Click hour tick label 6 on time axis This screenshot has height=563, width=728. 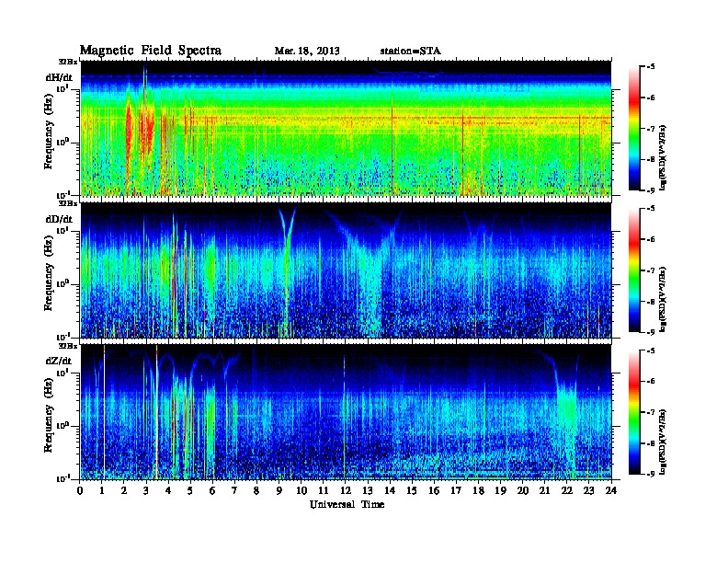tap(212, 491)
